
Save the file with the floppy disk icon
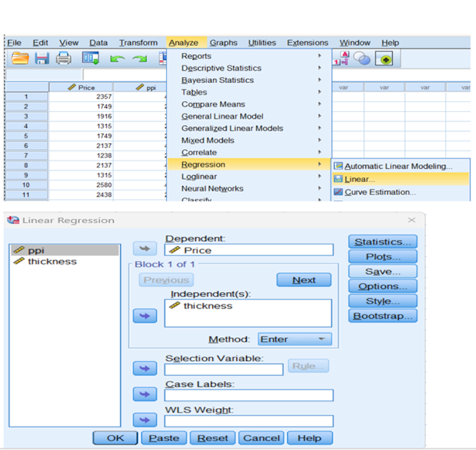42,58
